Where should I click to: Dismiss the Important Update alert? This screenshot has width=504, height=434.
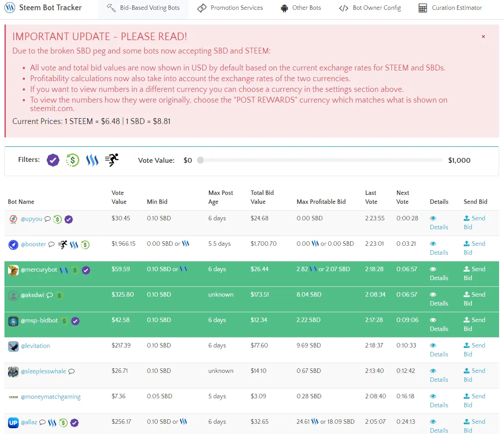point(483,37)
